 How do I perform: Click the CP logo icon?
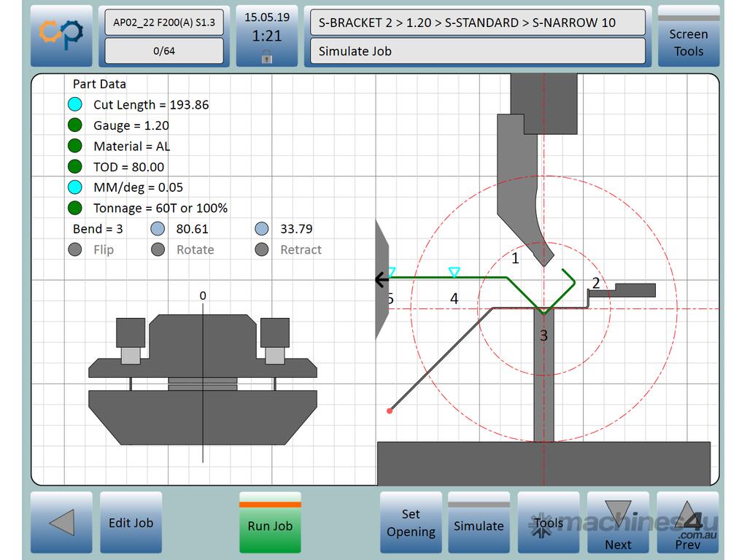pos(61,36)
